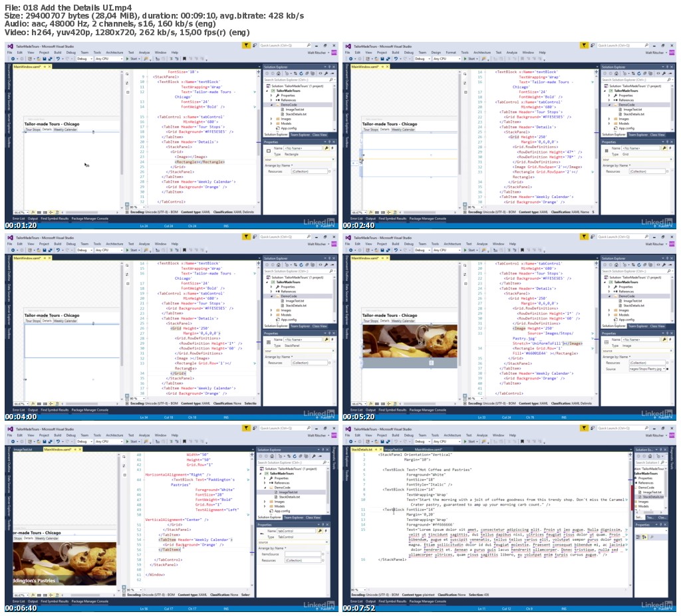
Task: Open the Debug configuration dropdown in the 00:01:20 frame
Action: [x=84, y=58]
